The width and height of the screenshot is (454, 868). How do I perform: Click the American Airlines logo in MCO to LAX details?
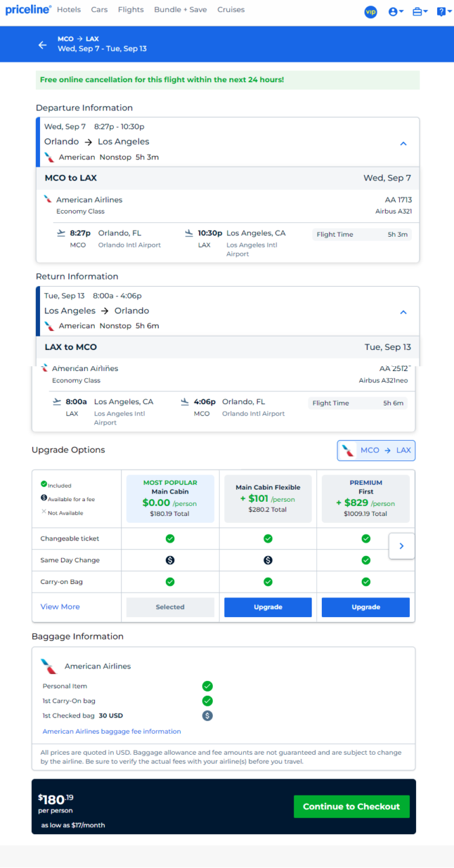click(x=47, y=199)
